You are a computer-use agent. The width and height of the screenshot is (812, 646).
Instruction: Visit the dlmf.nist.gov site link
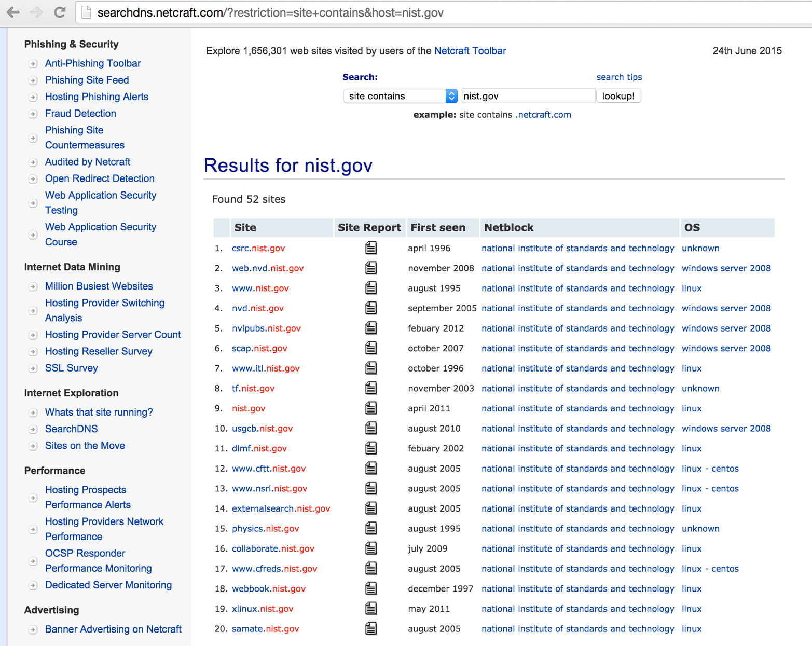coord(259,448)
